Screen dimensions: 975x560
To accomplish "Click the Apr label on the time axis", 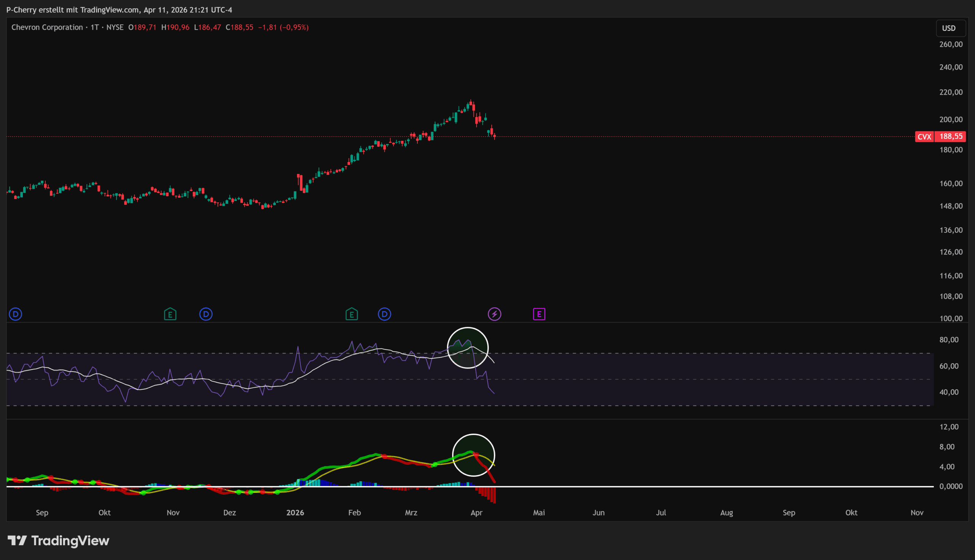I will [x=476, y=513].
